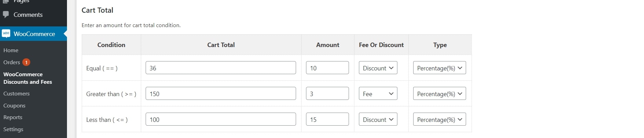Viewport: 644px width, 138px height.
Task: Select the Amount field showing 3
Action: point(327,94)
